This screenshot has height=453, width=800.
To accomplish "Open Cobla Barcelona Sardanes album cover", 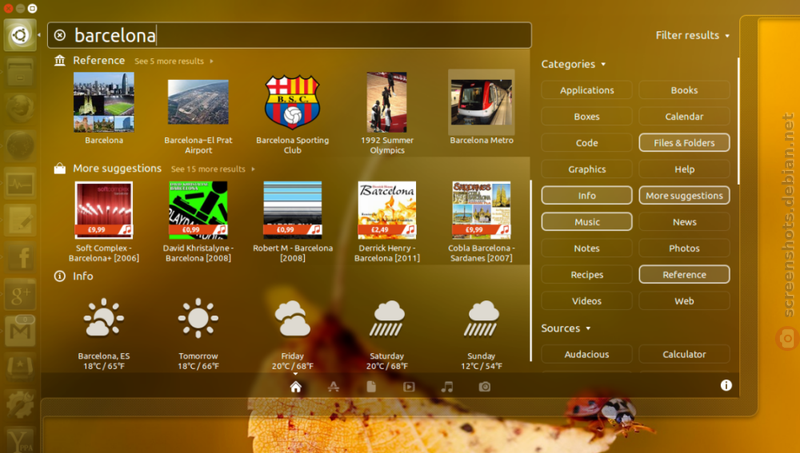I will (481, 210).
